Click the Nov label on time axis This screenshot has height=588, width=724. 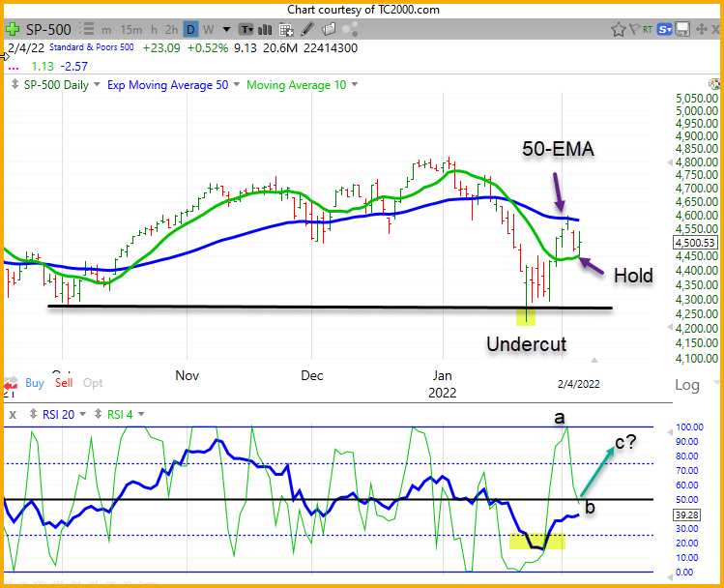(187, 375)
